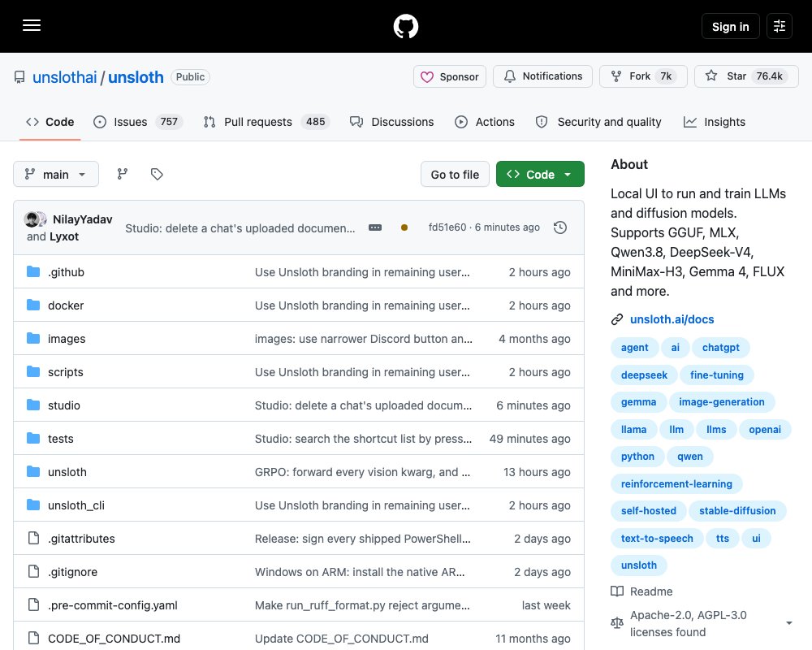Image resolution: width=812 pixels, height=650 pixels.
Task: Open 'Update CODE_OF_CONDUCT.md' commit message
Action: [x=341, y=638]
